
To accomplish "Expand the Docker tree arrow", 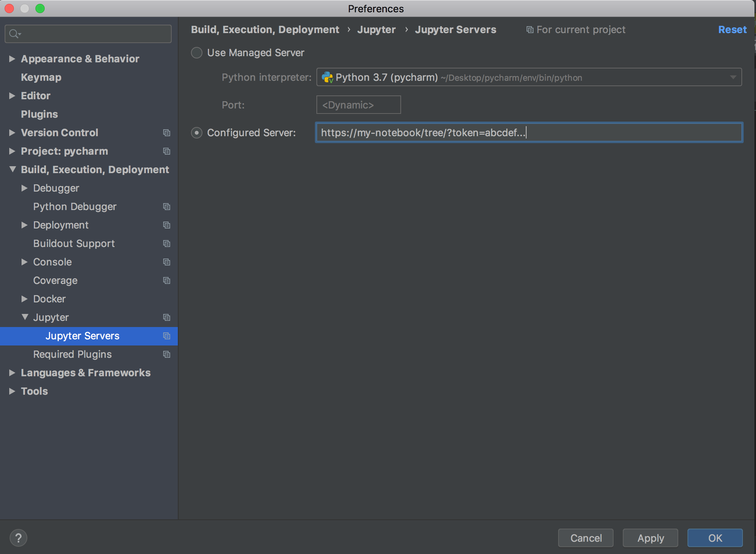I will tap(24, 299).
